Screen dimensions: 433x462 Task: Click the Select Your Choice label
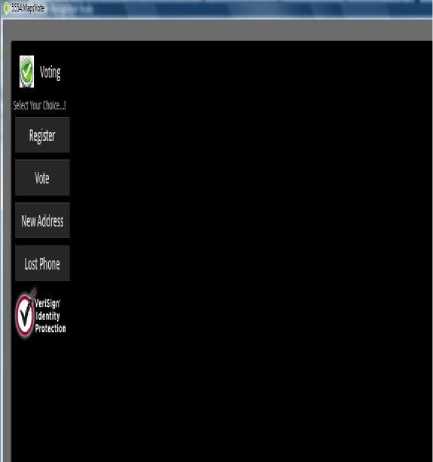40,105
